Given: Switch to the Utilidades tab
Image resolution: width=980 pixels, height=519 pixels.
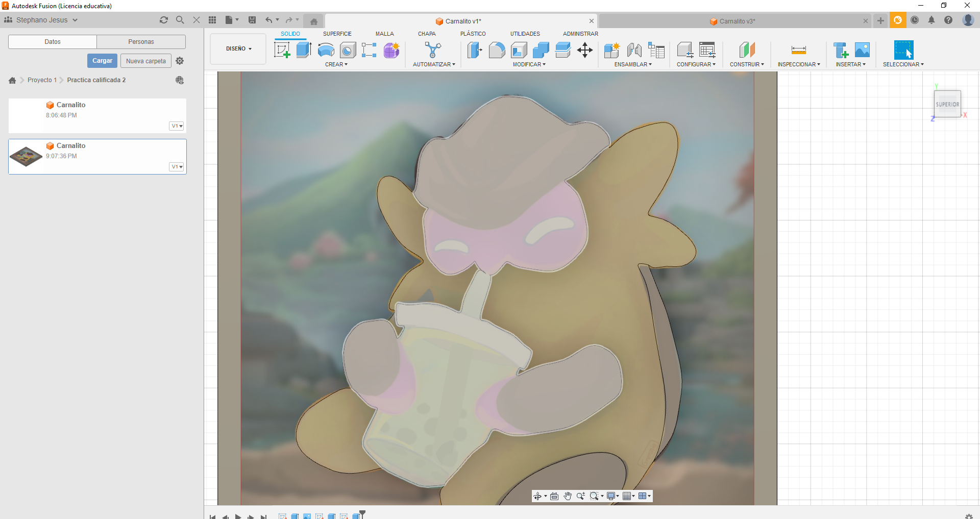Looking at the screenshot, I should pyautogui.click(x=525, y=34).
